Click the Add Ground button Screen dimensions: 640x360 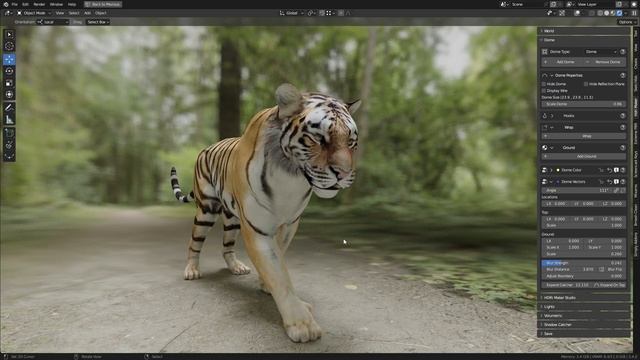584,156
